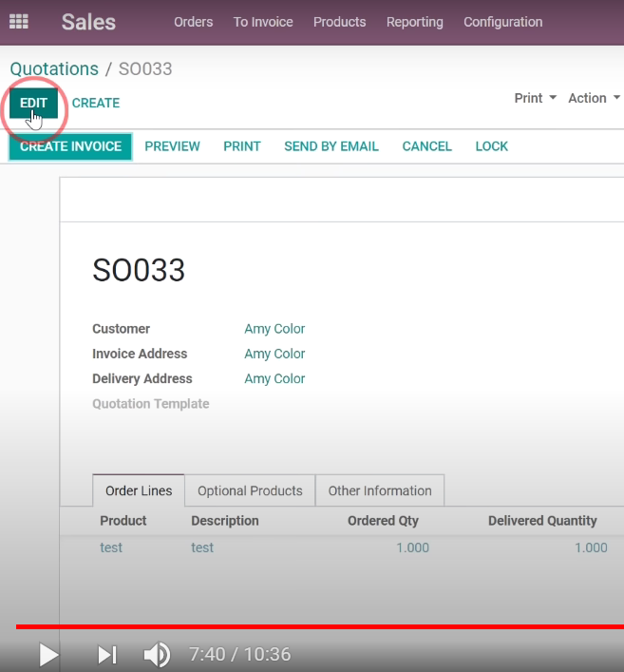Image resolution: width=624 pixels, height=672 pixels.
Task: Click Ordered Qty value 1.000
Action: (412, 547)
